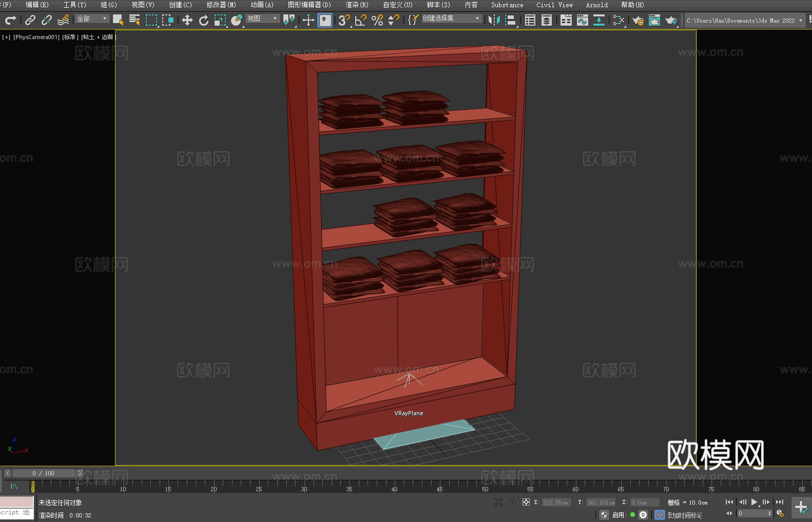Viewport: 812px width, 522px height.
Task: Select the Link objects tool
Action: pyautogui.click(x=30, y=20)
